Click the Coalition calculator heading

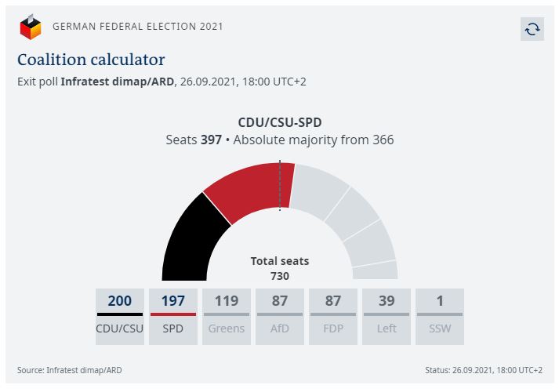[91, 60]
